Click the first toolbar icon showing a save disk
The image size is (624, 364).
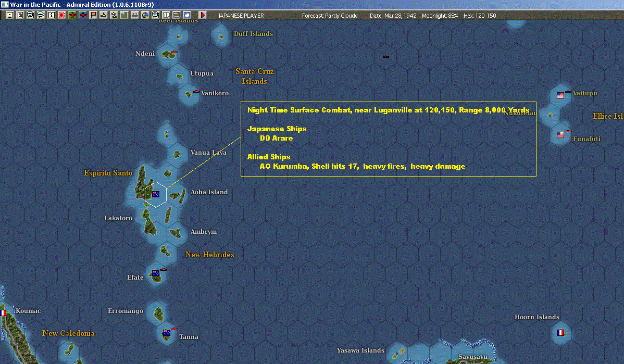click(10, 15)
